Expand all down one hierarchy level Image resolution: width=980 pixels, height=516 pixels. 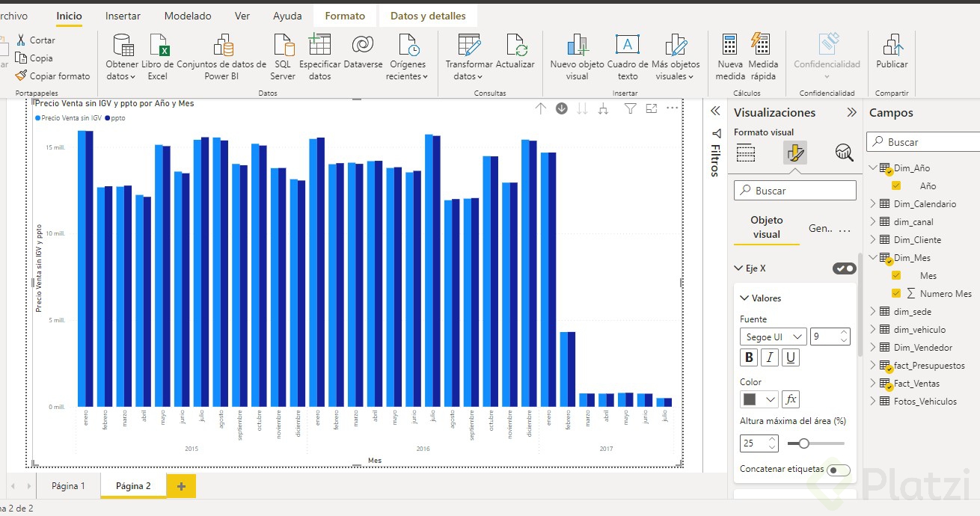pos(603,109)
